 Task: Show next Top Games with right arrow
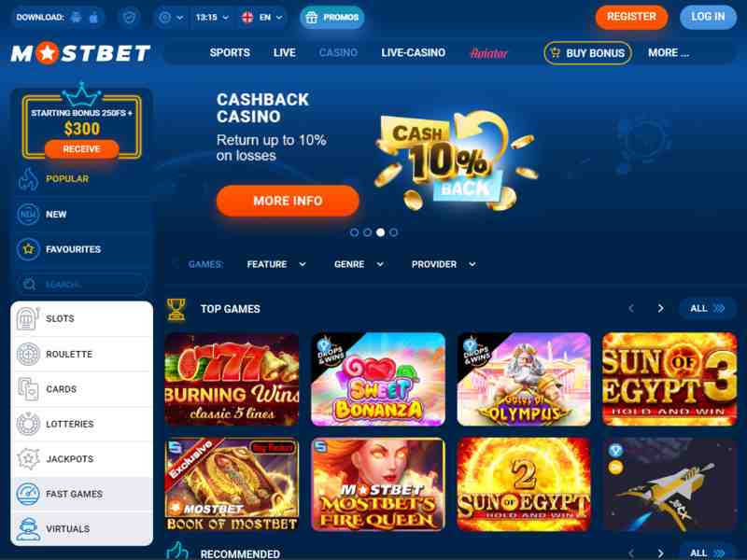click(x=660, y=309)
